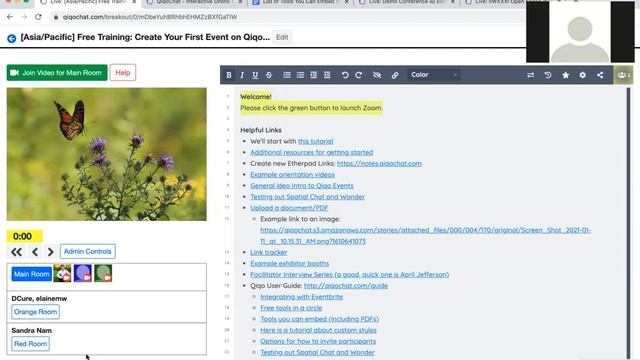Image resolution: width=640 pixels, height=360 pixels.
Task: Select the Main Room button
Action: pos(31,274)
